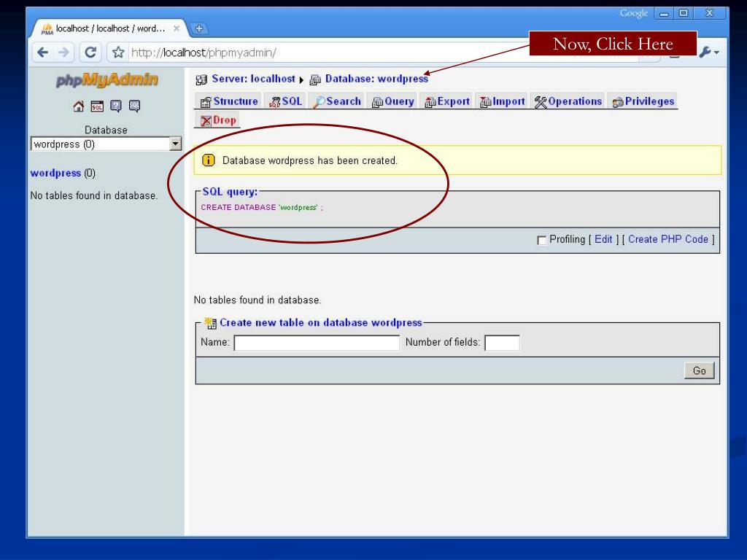Screen dimensions: 747x560
Task: Click 'Create new table on database wordpress' heading
Action: tap(321, 322)
